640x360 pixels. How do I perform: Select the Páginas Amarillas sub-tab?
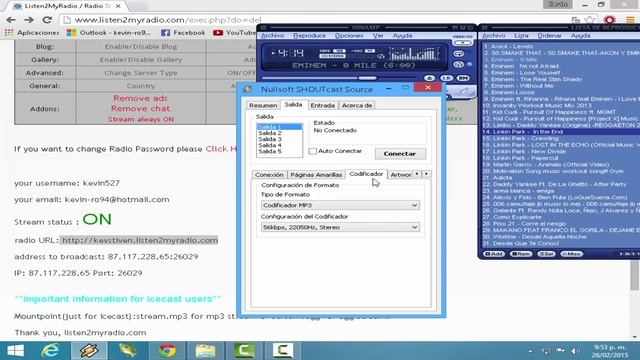click(x=316, y=175)
